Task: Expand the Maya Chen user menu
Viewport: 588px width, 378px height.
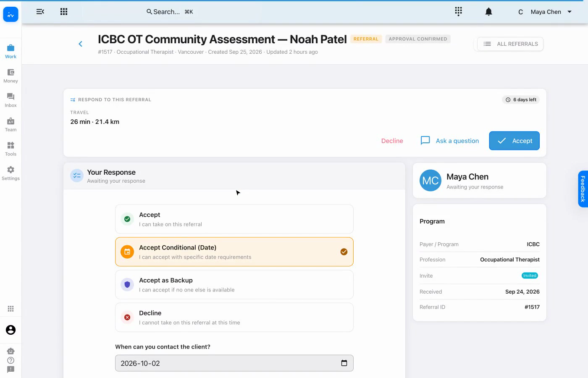Action: click(x=545, y=12)
